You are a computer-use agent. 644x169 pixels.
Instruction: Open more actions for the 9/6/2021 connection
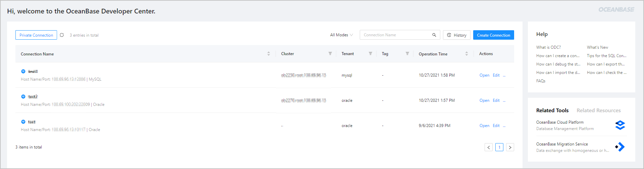pyautogui.click(x=504, y=126)
